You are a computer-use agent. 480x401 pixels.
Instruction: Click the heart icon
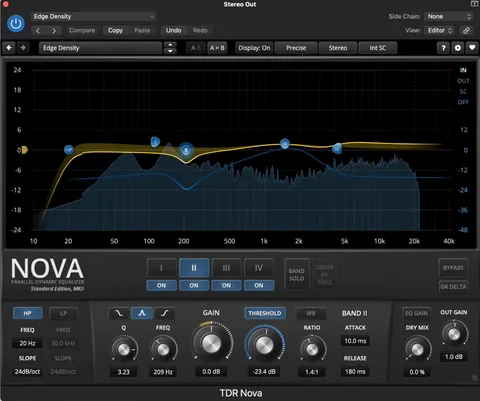(472, 48)
